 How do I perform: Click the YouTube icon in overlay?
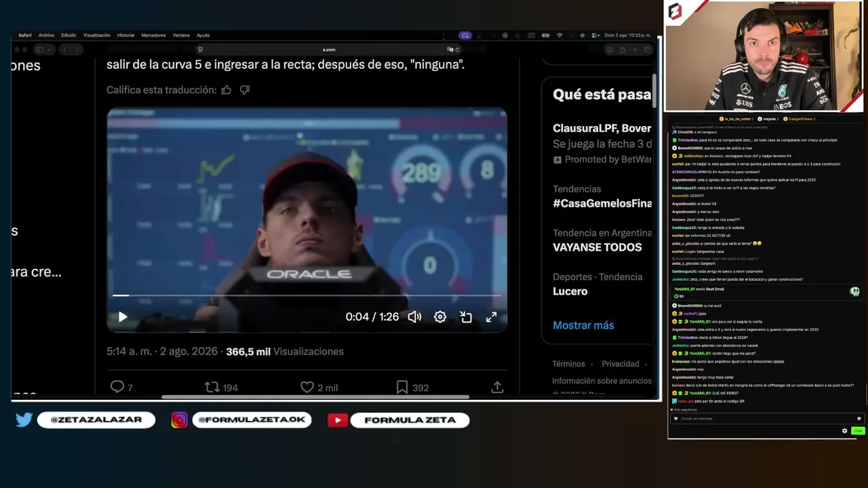pyautogui.click(x=338, y=420)
